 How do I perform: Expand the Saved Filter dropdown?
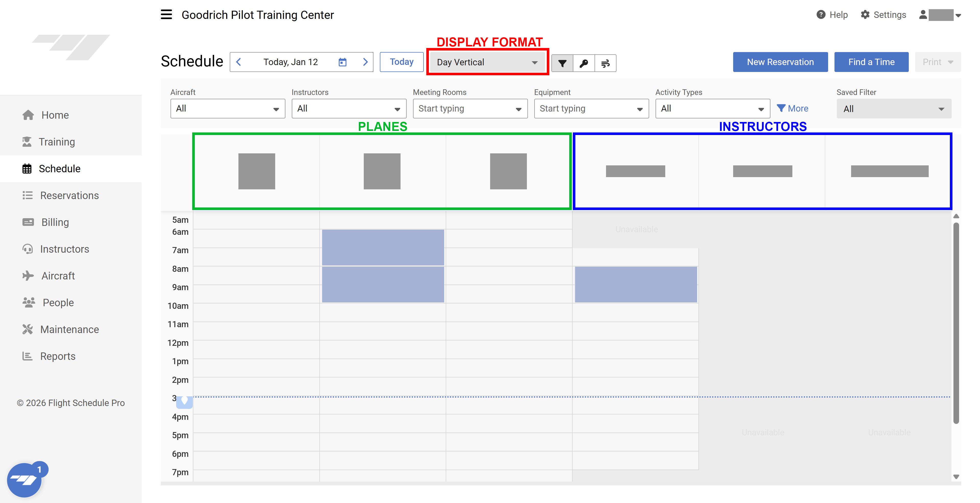tap(894, 109)
